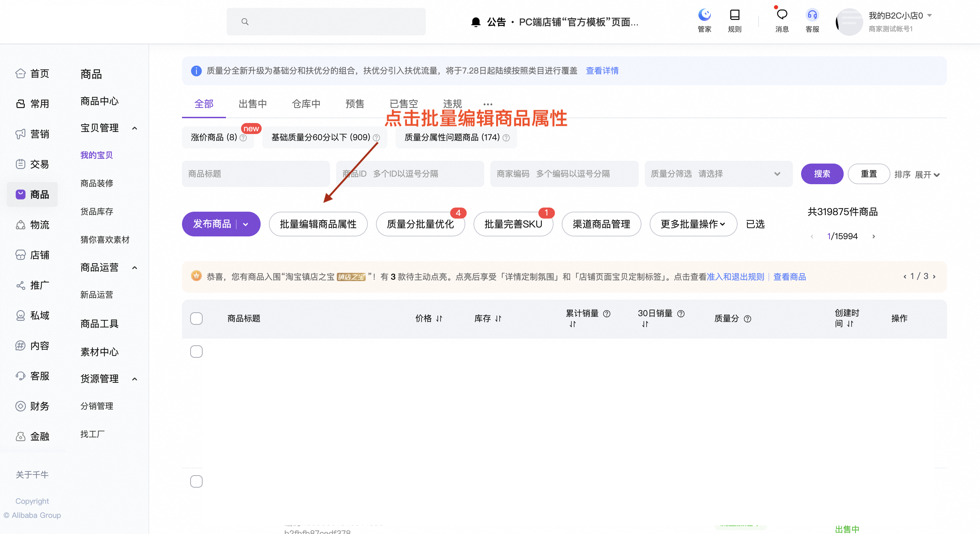Click the 商品ID input field
The image size is (980, 534).
pos(410,174)
